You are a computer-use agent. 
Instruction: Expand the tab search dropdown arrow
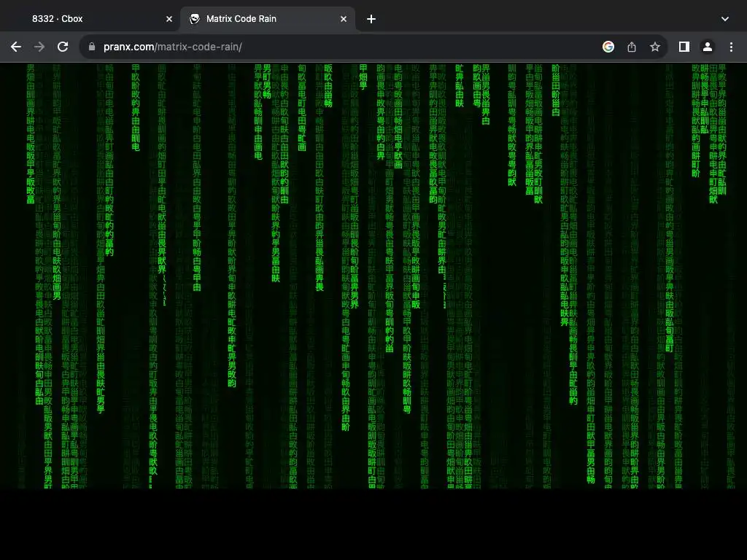[725, 19]
